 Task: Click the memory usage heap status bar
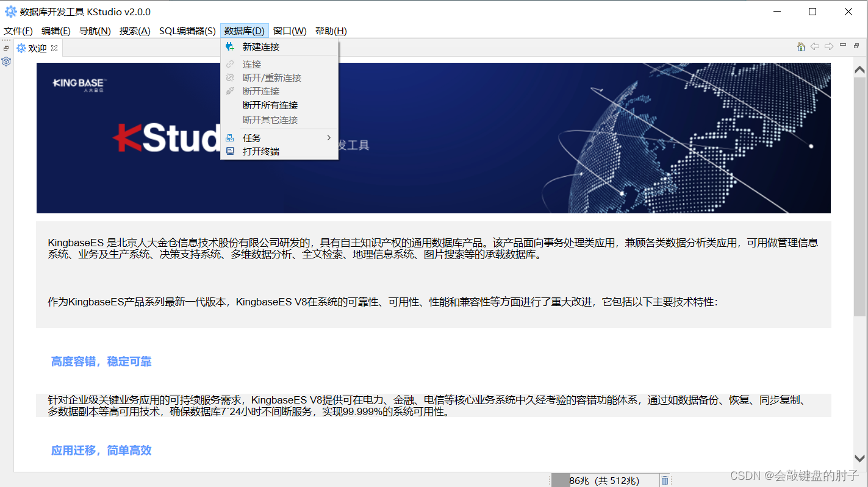[x=604, y=481]
